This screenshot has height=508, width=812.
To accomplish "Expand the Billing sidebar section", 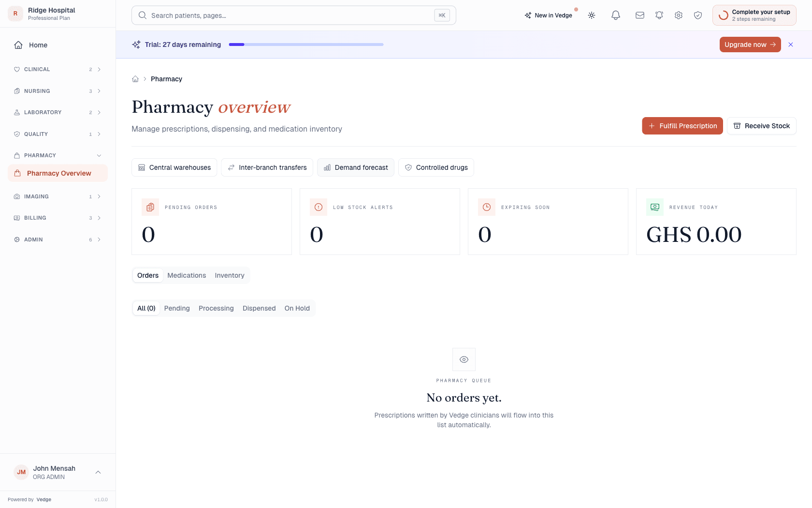I will point(58,218).
